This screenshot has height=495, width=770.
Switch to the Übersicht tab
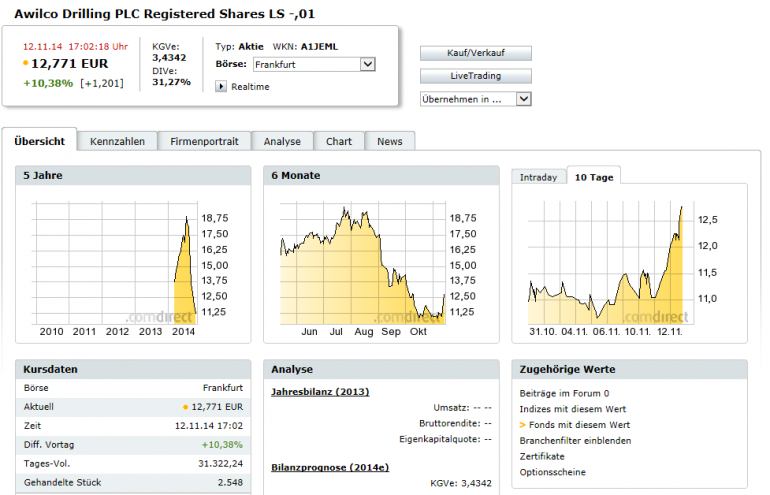(x=40, y=142)
